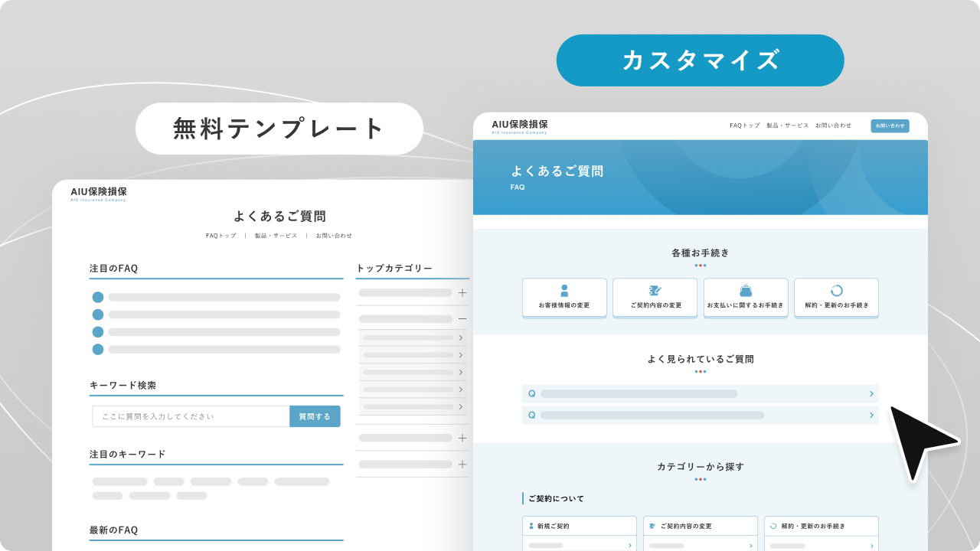Select the カスタマイズ blue pill label

point(700,60)
